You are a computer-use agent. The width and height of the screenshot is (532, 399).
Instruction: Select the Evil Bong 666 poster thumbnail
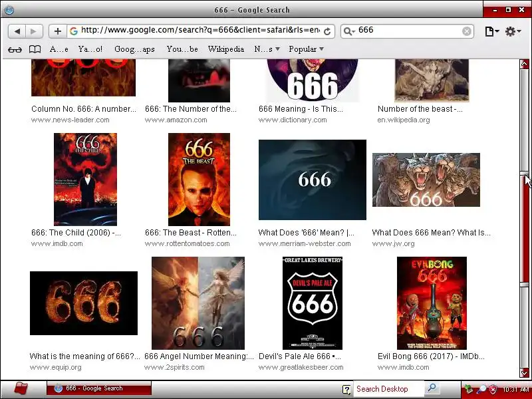[432, 303]
